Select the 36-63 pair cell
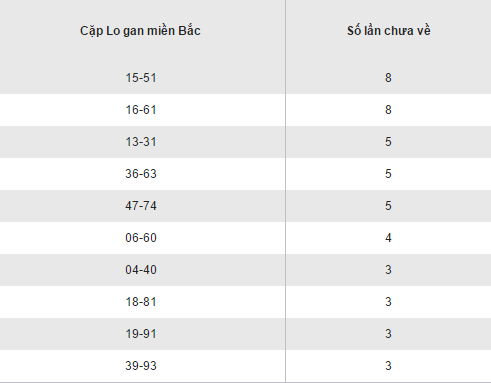Viewport: 491px width, 383px height. pos(141,174)
